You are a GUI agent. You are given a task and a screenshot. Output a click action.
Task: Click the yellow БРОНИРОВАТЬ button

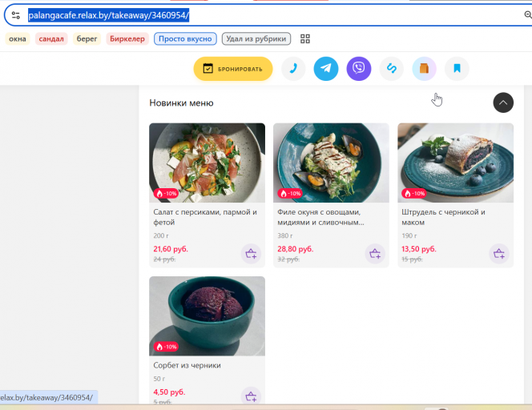[233, 69]
